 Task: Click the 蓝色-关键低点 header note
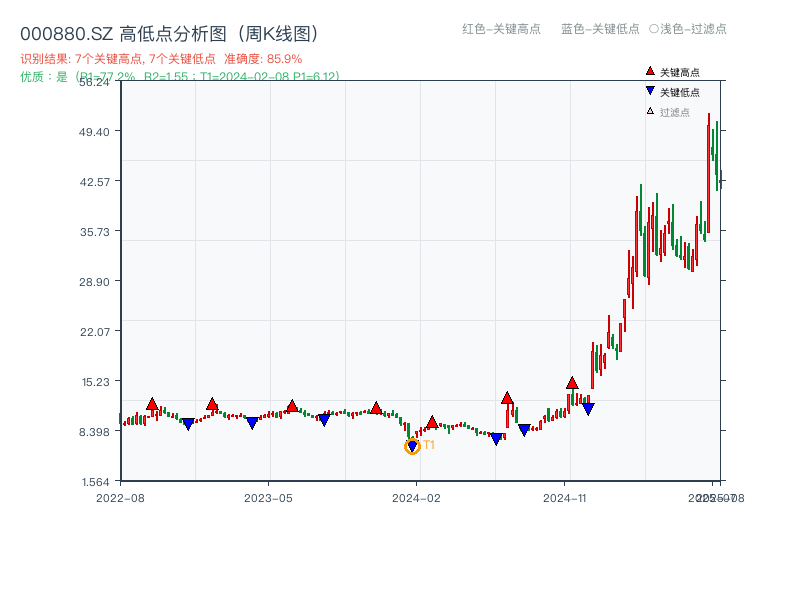tap(600, 29)
